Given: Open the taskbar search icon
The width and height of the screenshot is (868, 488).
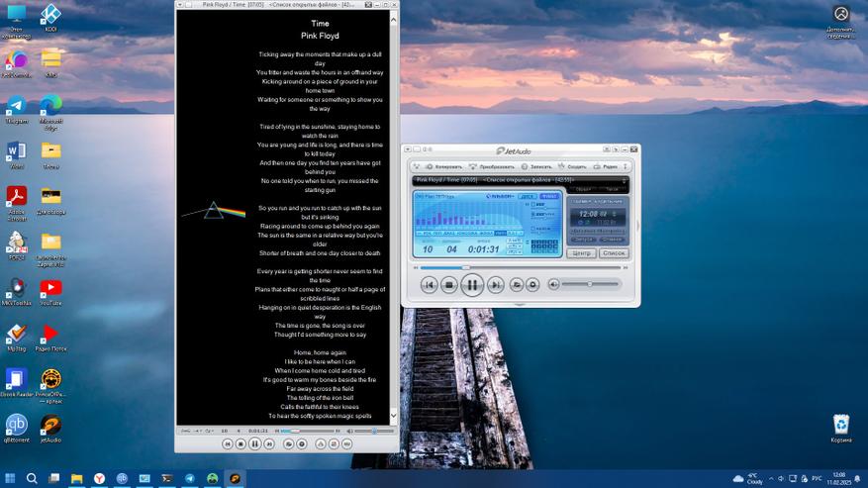Looking at the screenshot, I should coord(32,478).
